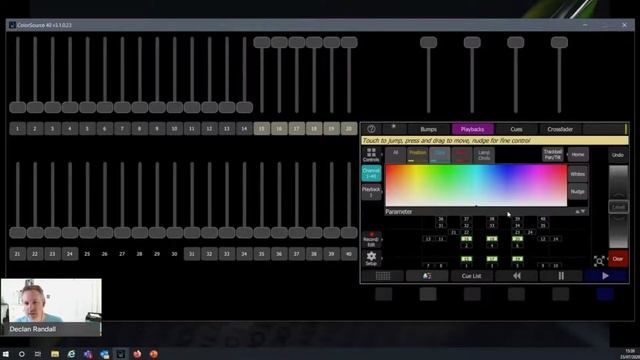Switch to the Bumps tab
The image size is (640, 360).
[x=429, y=129]
